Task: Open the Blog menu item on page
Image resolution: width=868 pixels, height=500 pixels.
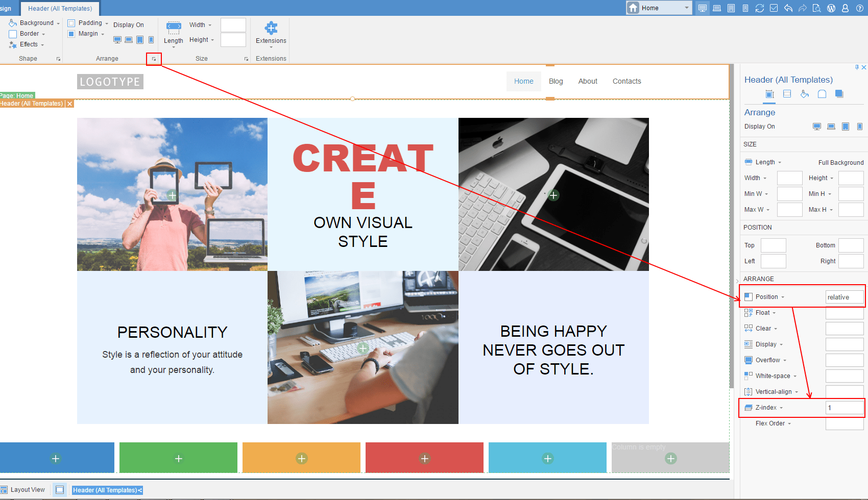Action: [x=556, y=81]
